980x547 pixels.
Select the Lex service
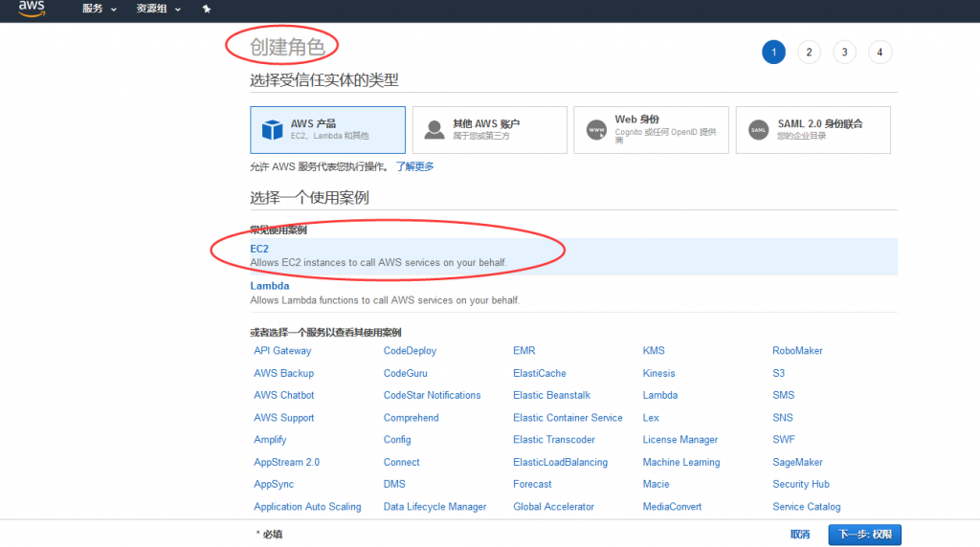pyautogui.click(x=651, y=418)
